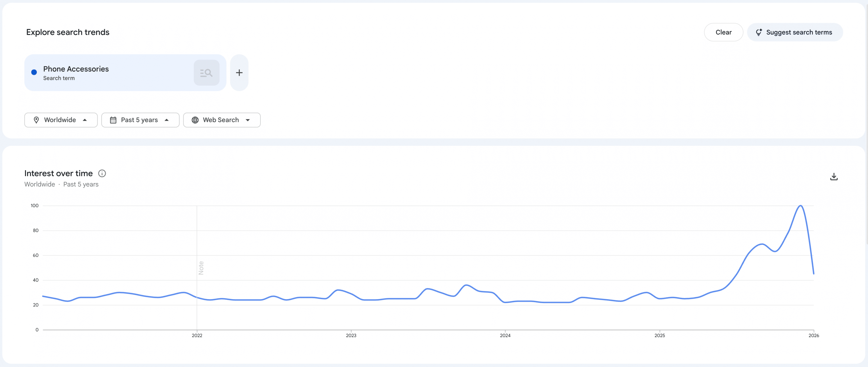Viewport: 868px width, 367px height.
Task: Click the chart peak near 100
Action: coord(800,206)
